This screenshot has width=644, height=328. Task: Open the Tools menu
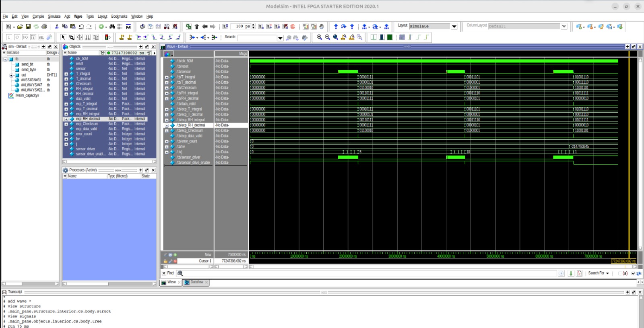(90, 17)
